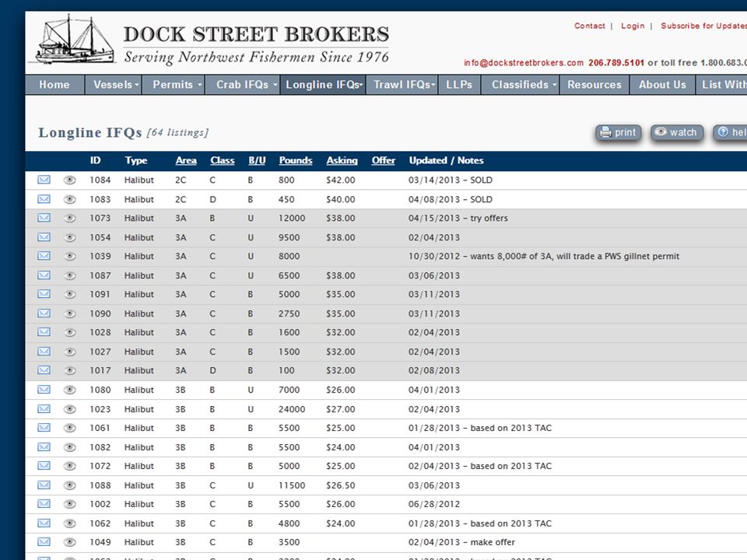747x560 pixels.
Task: Sort listings by Offer column
Action: (x=384, y=160)
